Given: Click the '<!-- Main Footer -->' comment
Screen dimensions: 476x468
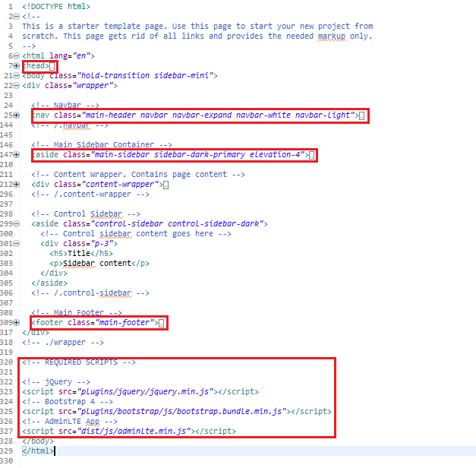Looking at the screenshot, I should pyautogui.click(x=77, y=313).
